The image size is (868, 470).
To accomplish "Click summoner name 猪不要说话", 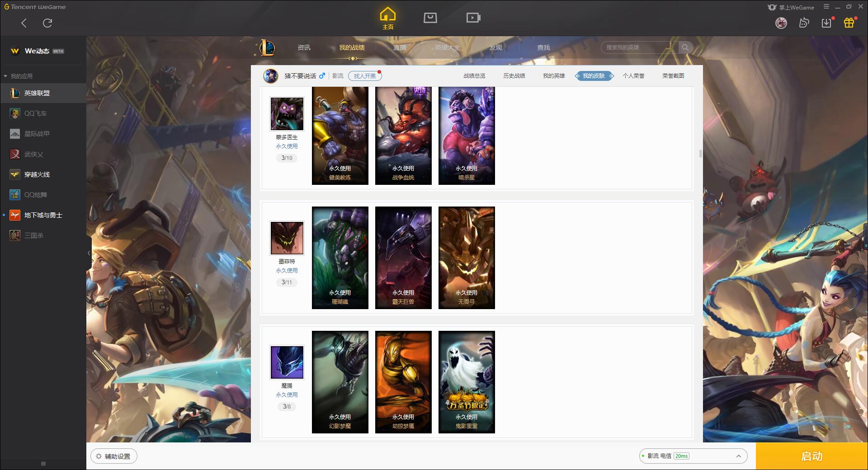I will point(300,76).
